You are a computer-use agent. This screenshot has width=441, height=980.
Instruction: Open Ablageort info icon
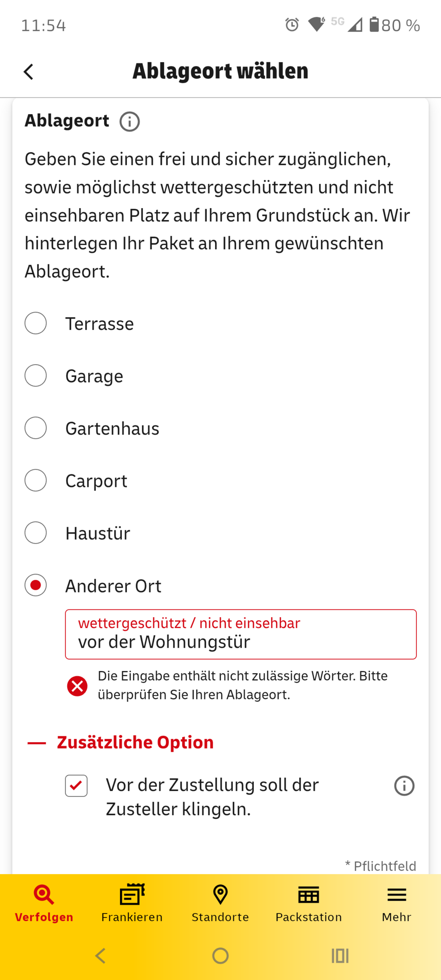[130, 122]
